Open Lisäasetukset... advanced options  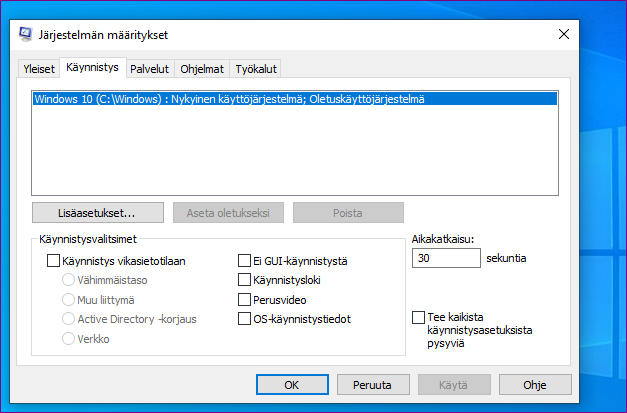coord(98,213)
